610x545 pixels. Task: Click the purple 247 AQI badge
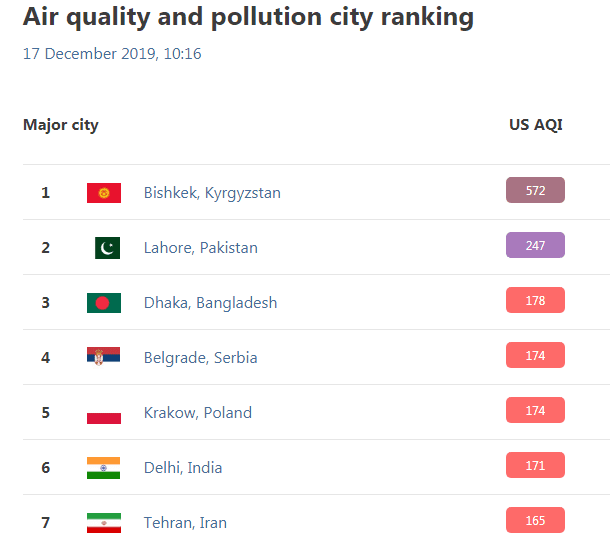[535, 245]
